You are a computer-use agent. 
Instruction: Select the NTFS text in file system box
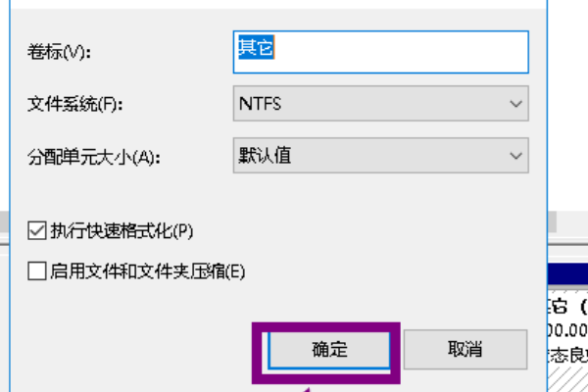click(x=258, y=102)
